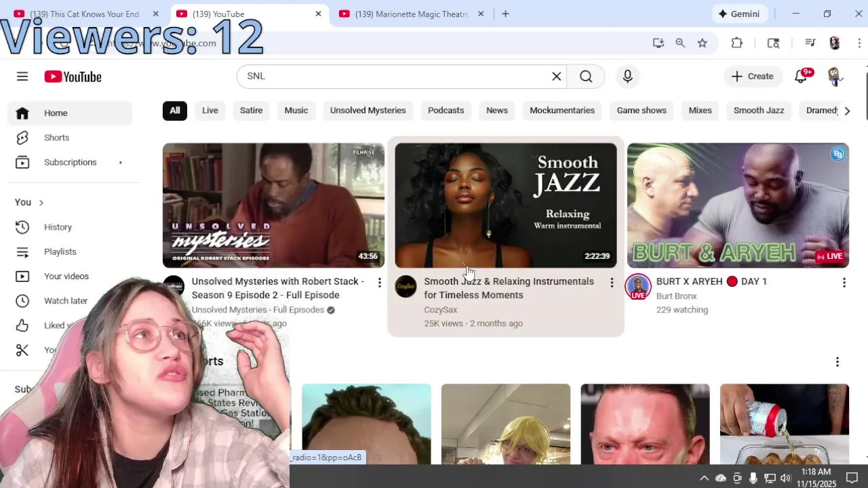
Task: Open a new browser tab
Action: 505,14
